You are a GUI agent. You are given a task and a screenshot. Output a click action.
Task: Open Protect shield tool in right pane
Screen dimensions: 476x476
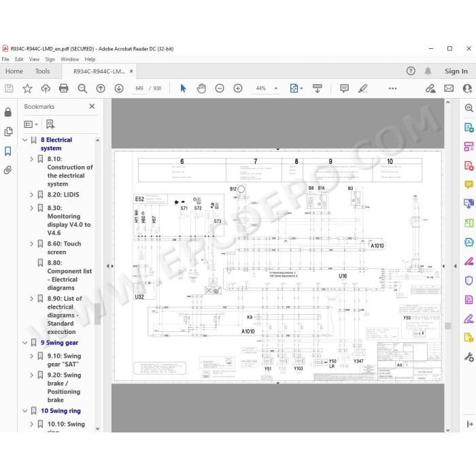[x=469, y=280]
